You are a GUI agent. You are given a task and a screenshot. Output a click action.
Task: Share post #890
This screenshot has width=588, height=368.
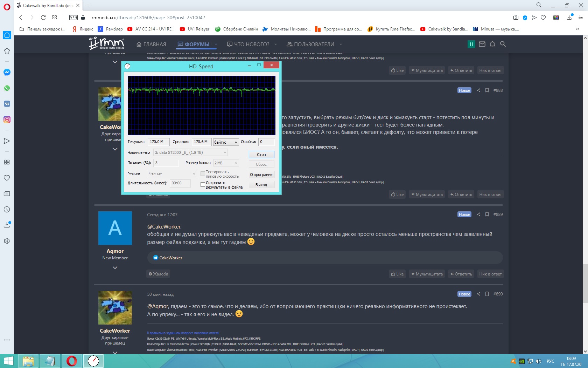[478, 294]
